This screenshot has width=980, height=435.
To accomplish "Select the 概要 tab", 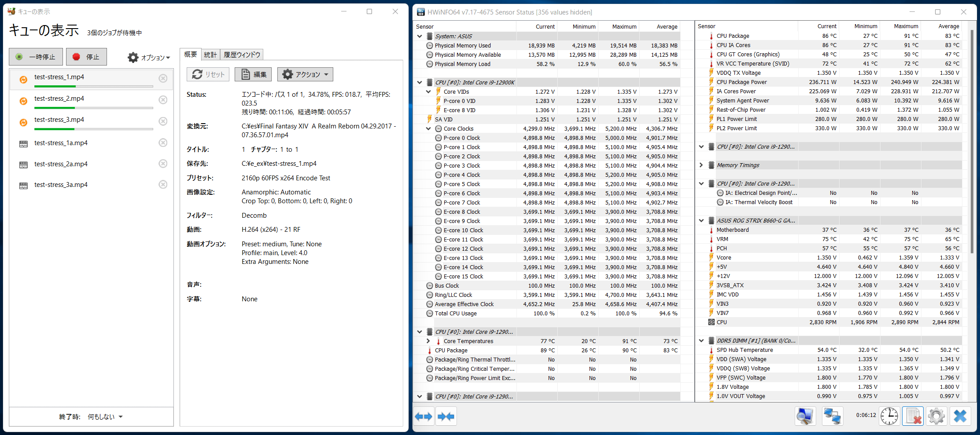I will [191, 54].
